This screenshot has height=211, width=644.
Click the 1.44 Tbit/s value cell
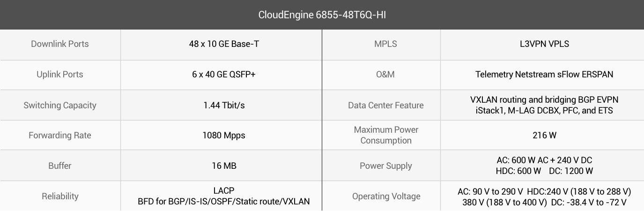[x=221, y=105]
